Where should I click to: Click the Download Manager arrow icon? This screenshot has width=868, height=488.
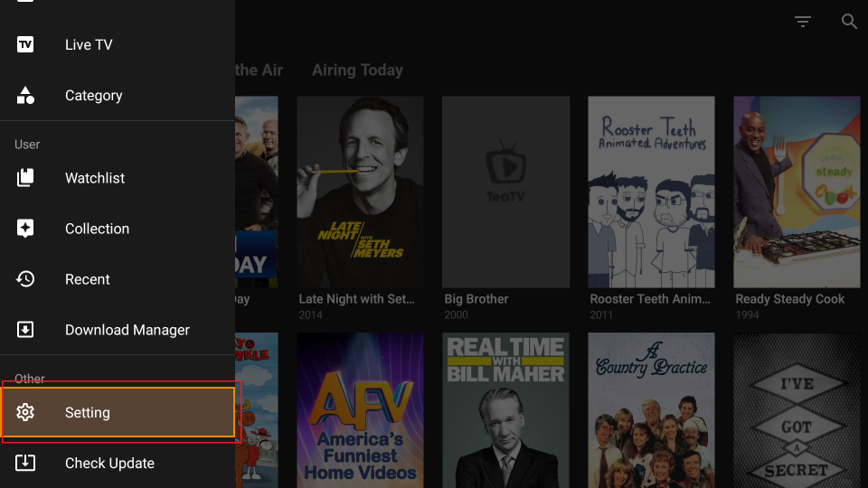pos(25,329)
